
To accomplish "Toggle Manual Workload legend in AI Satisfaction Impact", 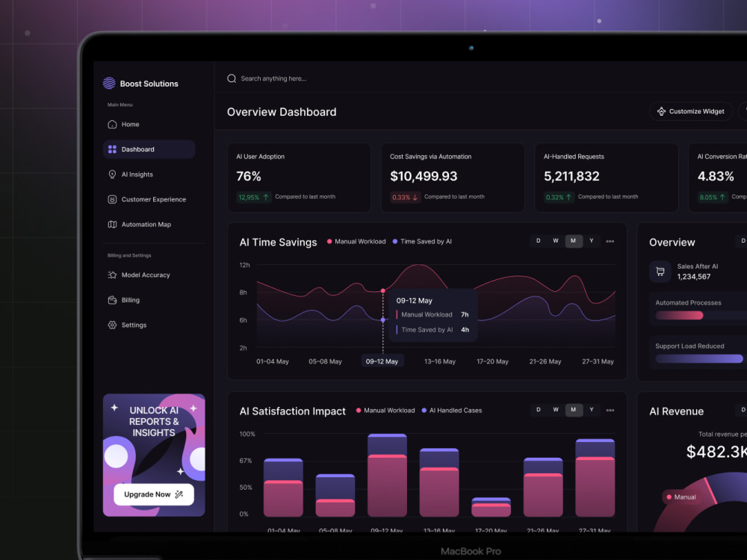I will coord(385,411).
